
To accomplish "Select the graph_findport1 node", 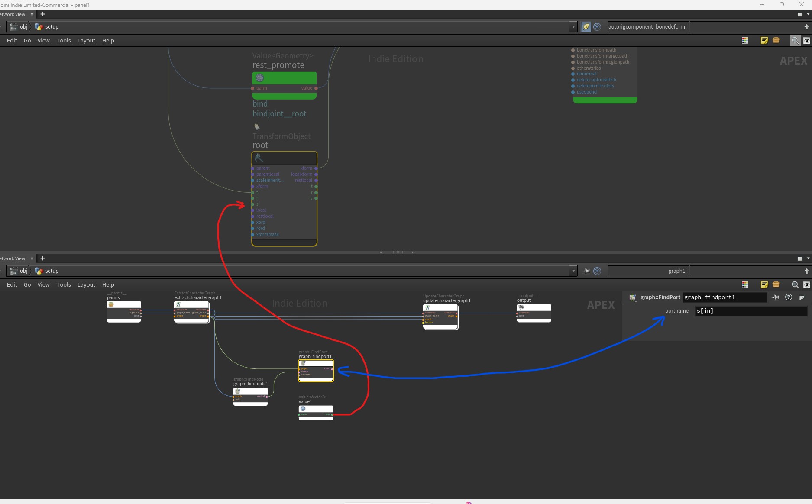I will [316, 371].
